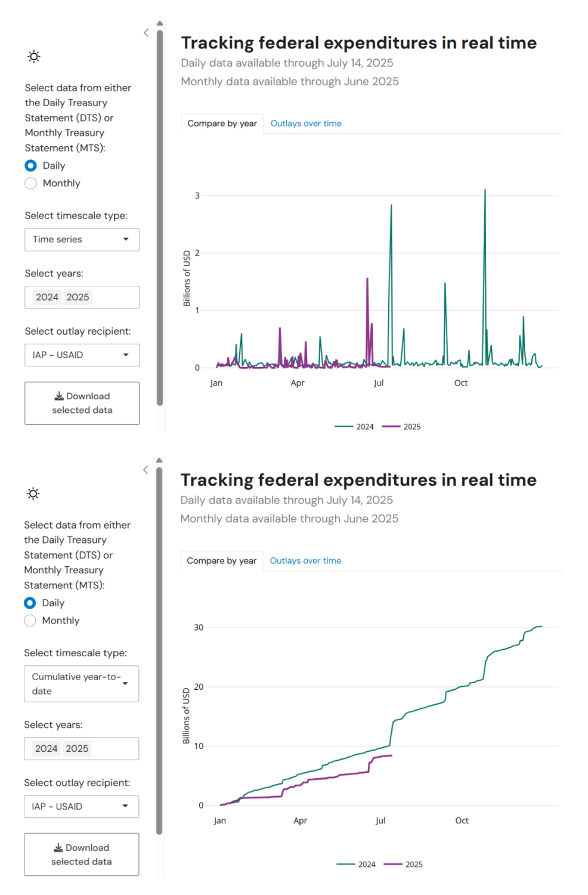Open the Compare by year tab in the lower chart
The height and width of the screenshot is (895, 588).
point(221,561)
